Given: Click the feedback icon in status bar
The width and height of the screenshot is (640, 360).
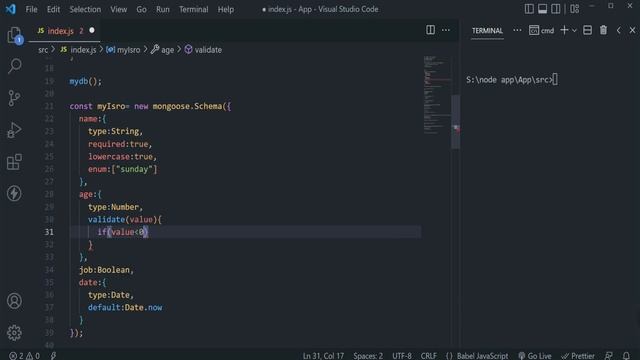Looking at the screenshot, I should pyautogui.click(x=609, y=356).
